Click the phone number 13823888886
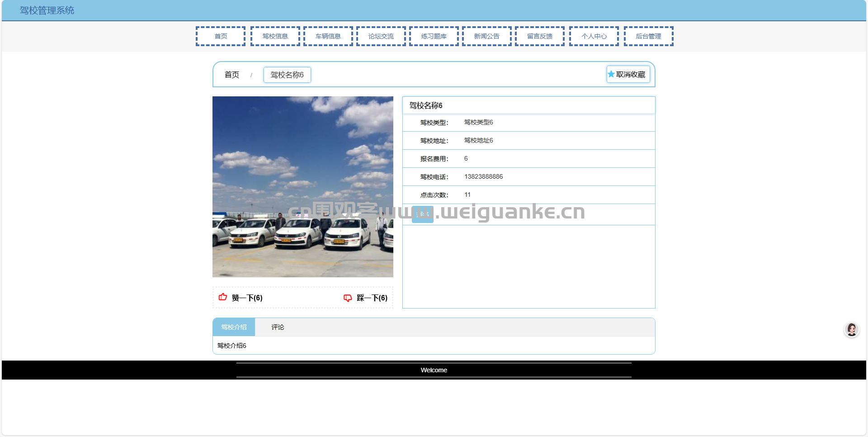Image resolution: width=868 pixels, height=437 pixels. pyautogui.click(x=483, y=176)
